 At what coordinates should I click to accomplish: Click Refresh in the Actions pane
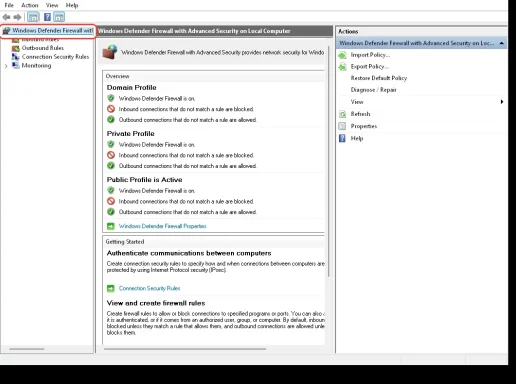pos(360,114)
